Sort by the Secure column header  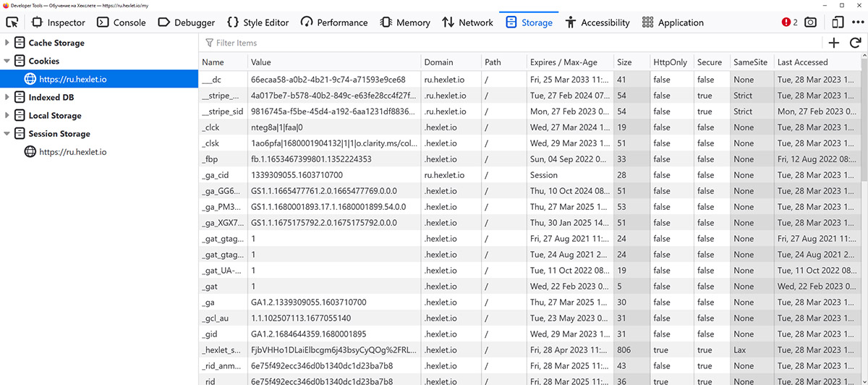tap(711, 62)
